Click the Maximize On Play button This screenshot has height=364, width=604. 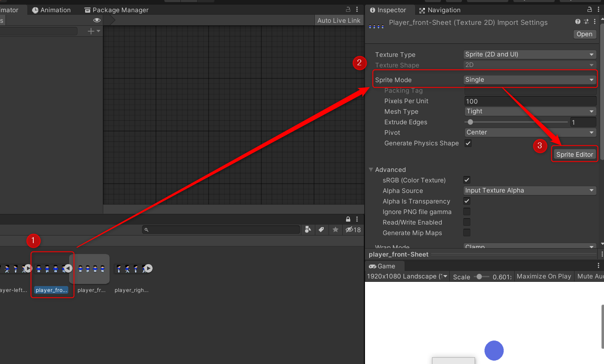(544, 276)
